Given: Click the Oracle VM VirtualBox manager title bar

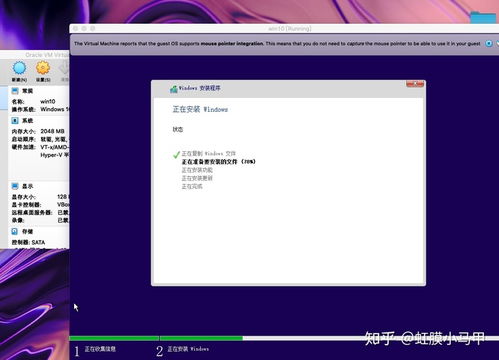Looking at the screenshot, I should 35,55.
